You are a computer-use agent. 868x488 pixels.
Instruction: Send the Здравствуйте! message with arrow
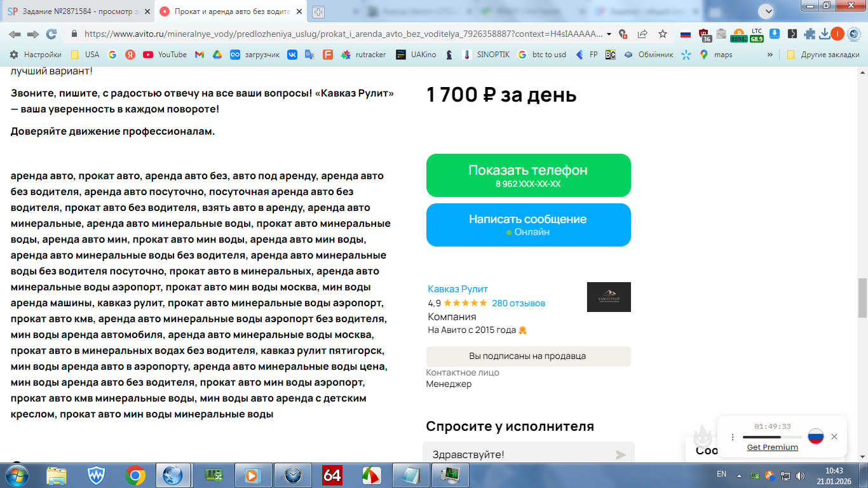coord(621,454)
